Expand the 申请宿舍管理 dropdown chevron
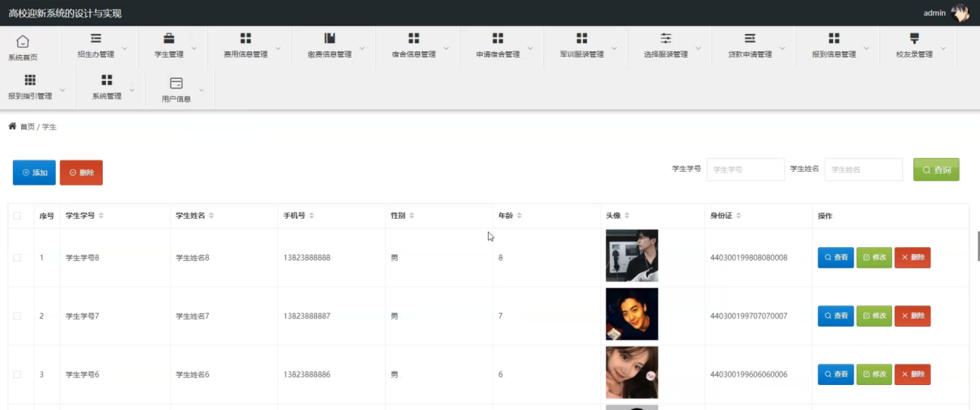This screenshot has height=410, width=980. (x=530, y=48)
